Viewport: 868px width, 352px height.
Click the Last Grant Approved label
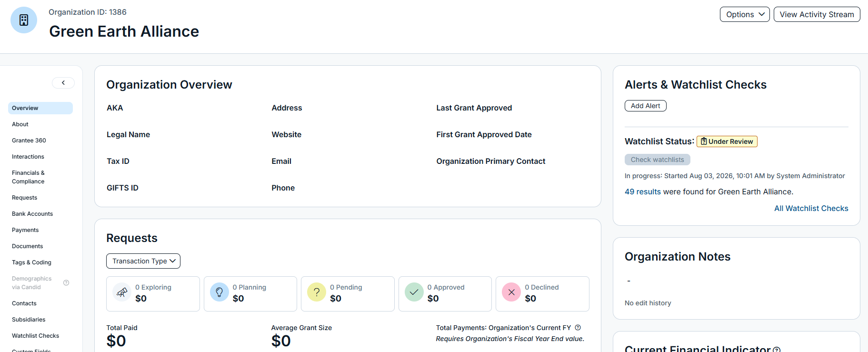474,108
